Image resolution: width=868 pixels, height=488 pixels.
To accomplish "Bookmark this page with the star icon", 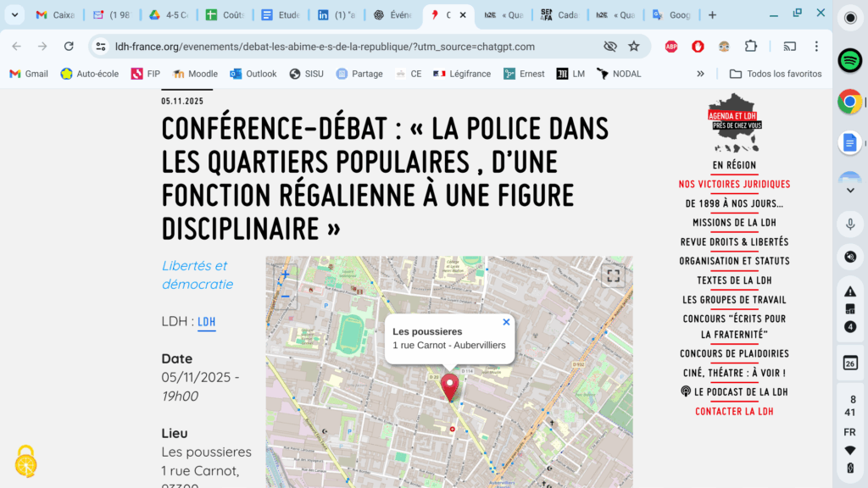I will coord(634,47).
